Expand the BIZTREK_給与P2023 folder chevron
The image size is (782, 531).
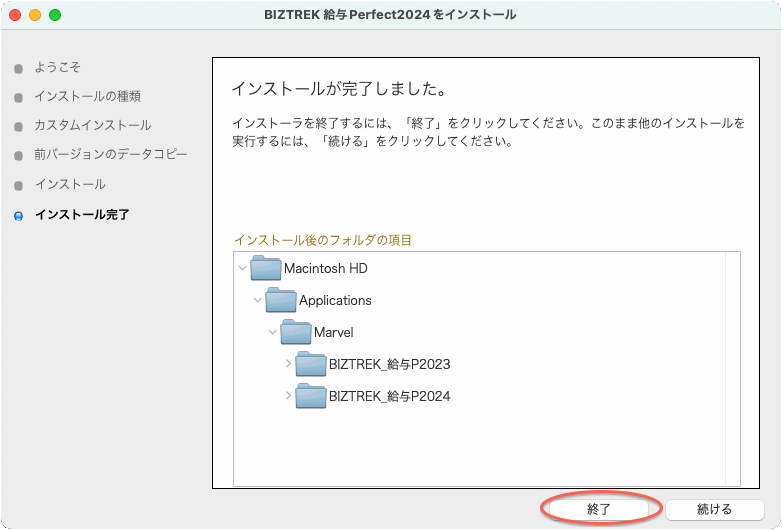click(288, 364)
